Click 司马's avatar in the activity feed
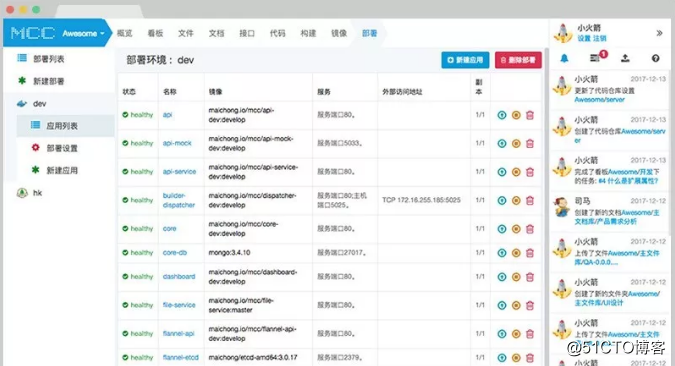The width and height of the screenshot is (675, 366). 561,208
